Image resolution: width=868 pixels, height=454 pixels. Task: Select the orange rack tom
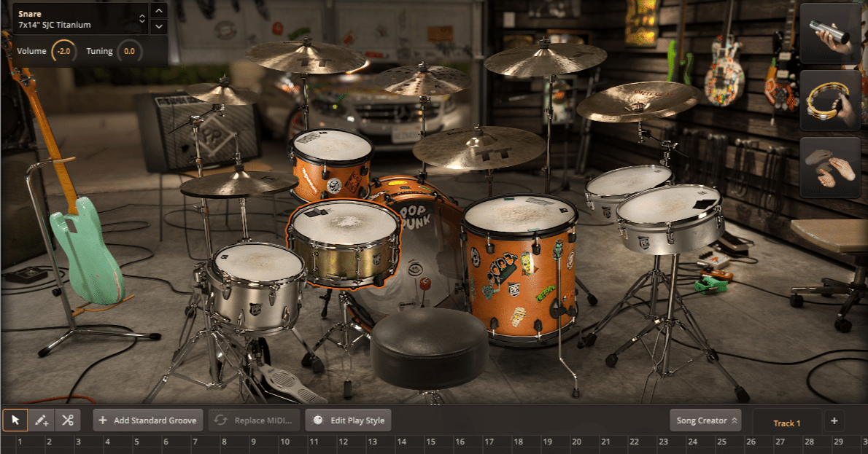point(332,164)
